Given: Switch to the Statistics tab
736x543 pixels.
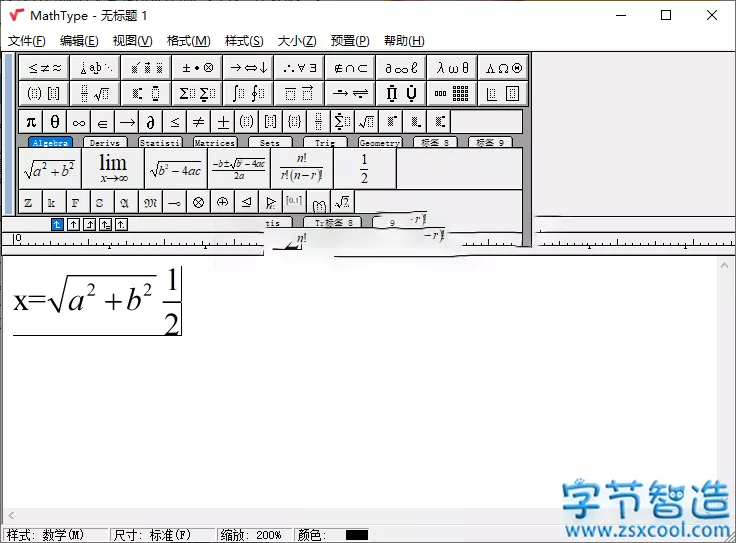Looking at the screenshot, I should 160,143.
